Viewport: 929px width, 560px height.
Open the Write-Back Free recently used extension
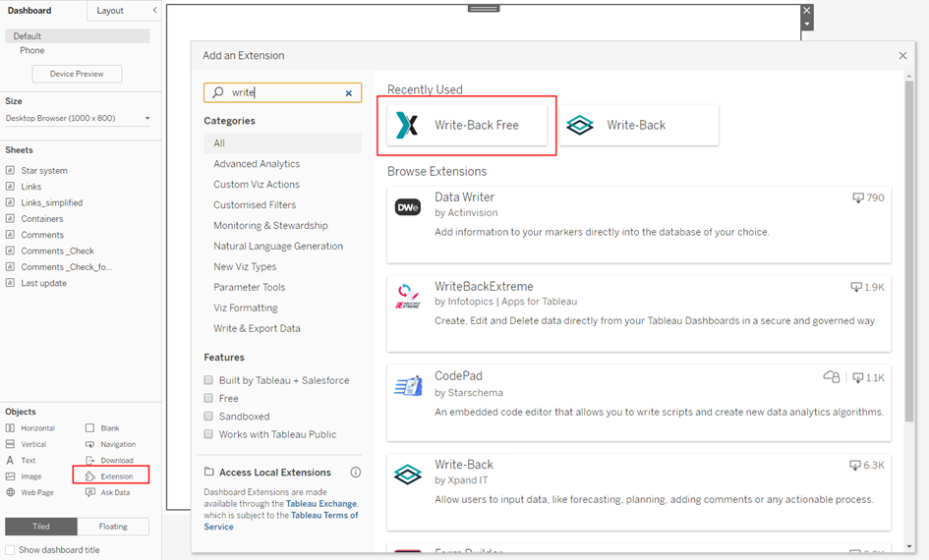pos(467,125)
